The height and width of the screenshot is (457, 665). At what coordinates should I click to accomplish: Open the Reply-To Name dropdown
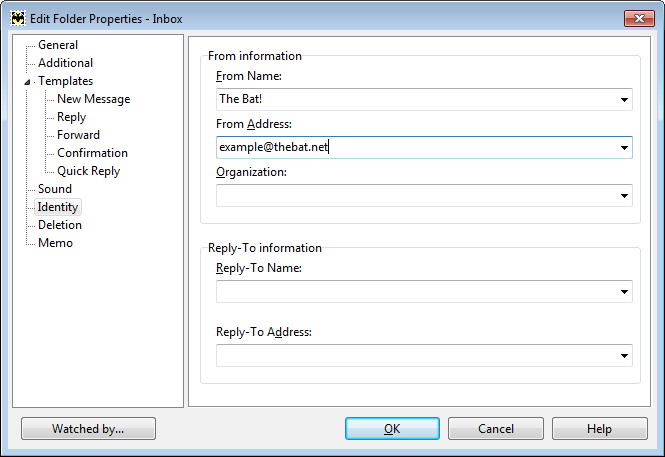click(624, 292)
